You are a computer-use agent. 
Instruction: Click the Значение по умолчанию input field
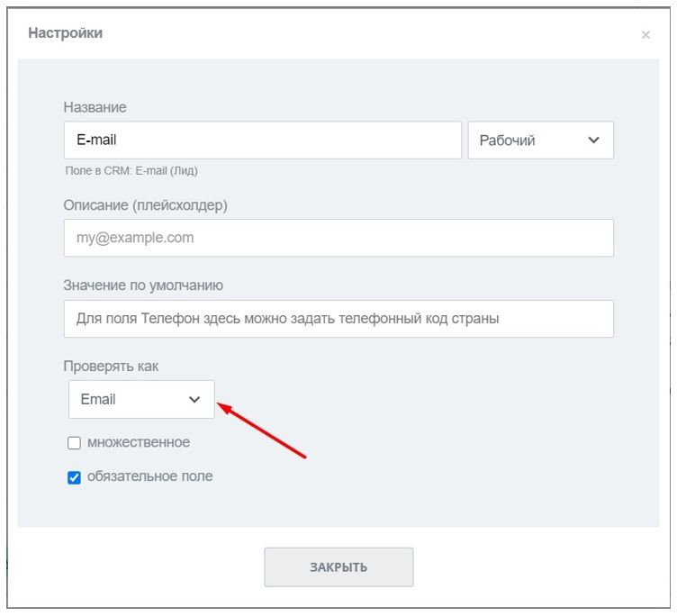(x=338, y=319)
